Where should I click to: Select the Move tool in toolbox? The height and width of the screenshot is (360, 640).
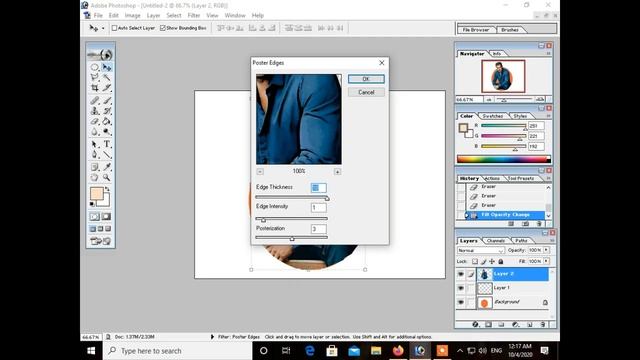pyautogui.click(x=107, y=67)
